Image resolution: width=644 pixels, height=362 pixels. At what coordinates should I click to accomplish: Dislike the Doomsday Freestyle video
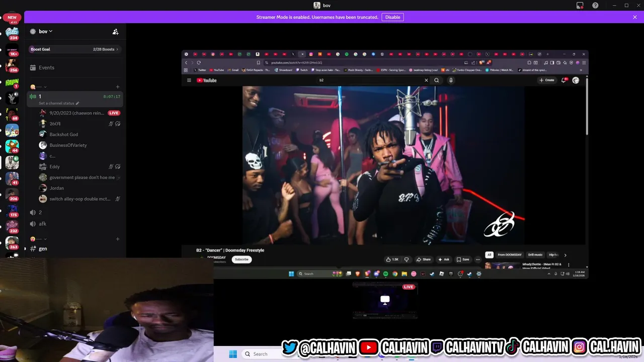407,259
